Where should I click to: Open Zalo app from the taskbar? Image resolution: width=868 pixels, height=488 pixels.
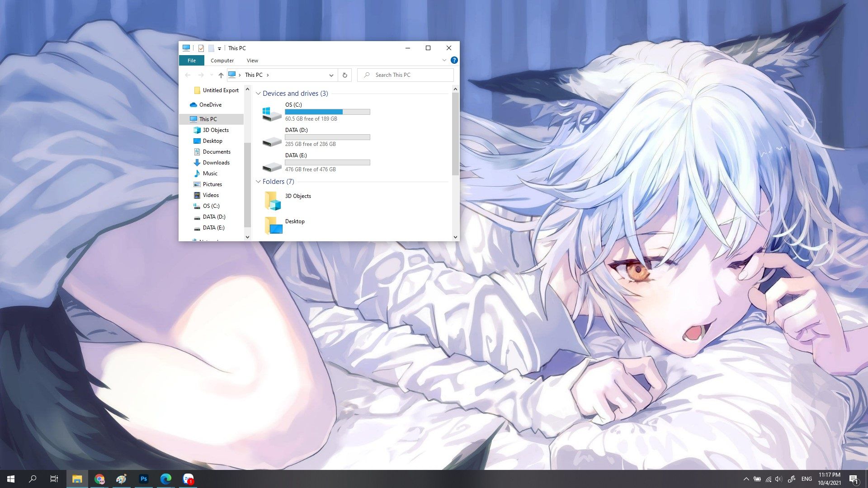click(x=188, y=479)
